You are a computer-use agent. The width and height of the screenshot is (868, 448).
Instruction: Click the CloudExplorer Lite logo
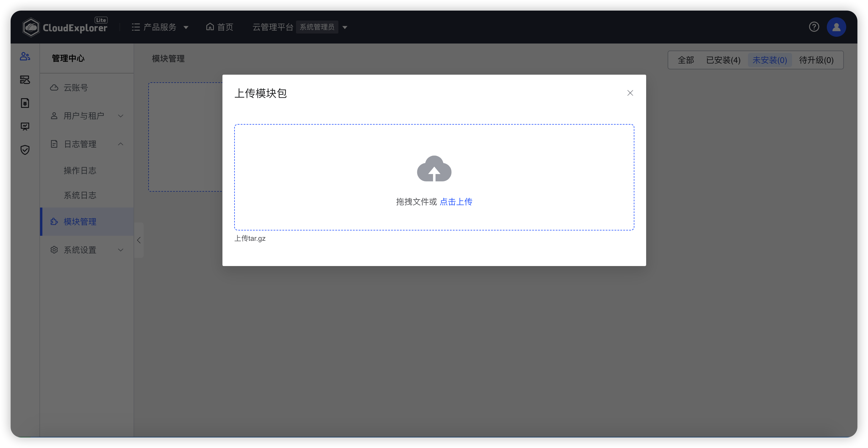pyautogui.click(x=65, y=27)
